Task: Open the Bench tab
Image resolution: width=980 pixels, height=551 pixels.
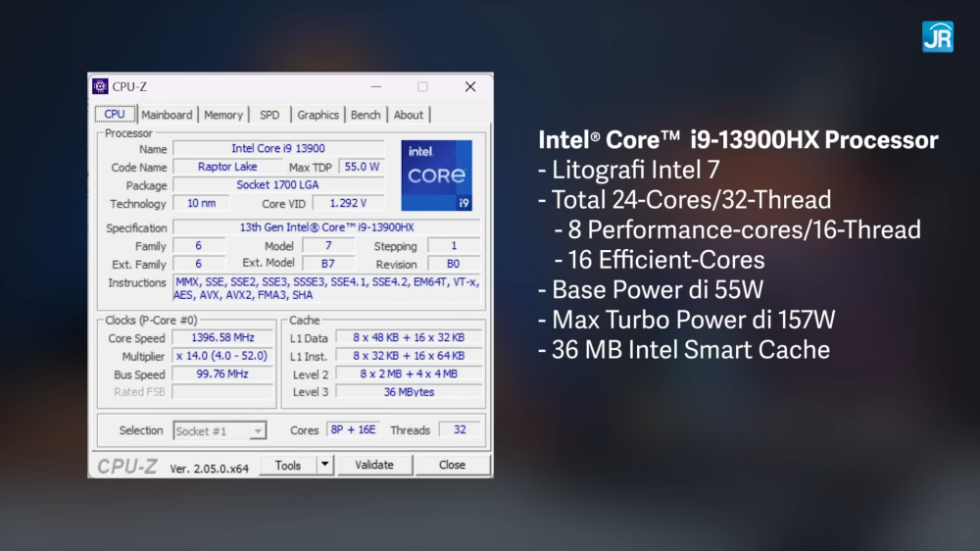Action: click(366, 115)
